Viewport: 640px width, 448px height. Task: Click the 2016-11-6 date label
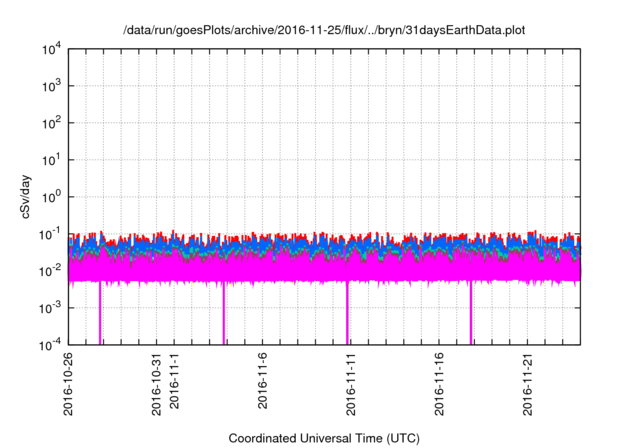(262, 381)
